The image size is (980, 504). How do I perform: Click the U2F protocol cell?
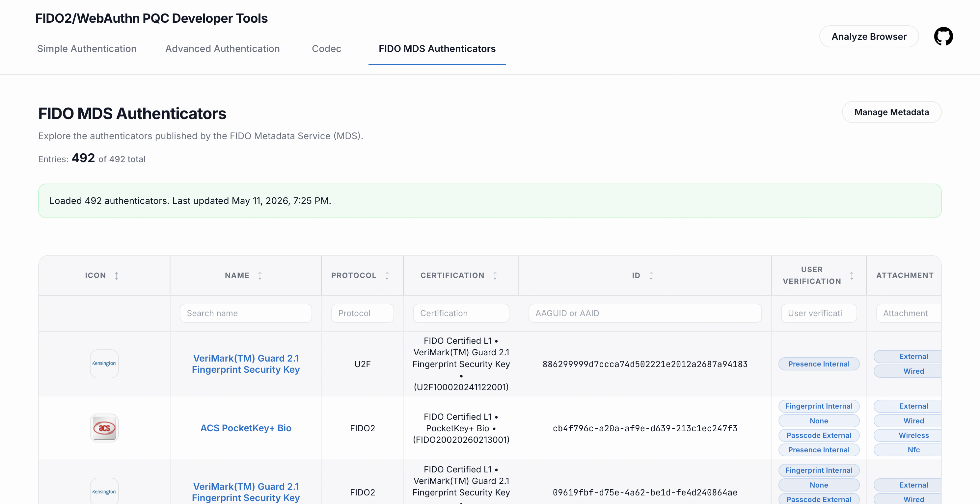pos(362,364)
